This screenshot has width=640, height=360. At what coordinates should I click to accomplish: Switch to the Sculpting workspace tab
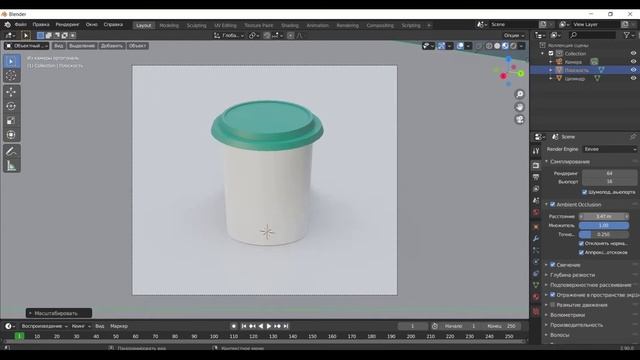[196, 25]
